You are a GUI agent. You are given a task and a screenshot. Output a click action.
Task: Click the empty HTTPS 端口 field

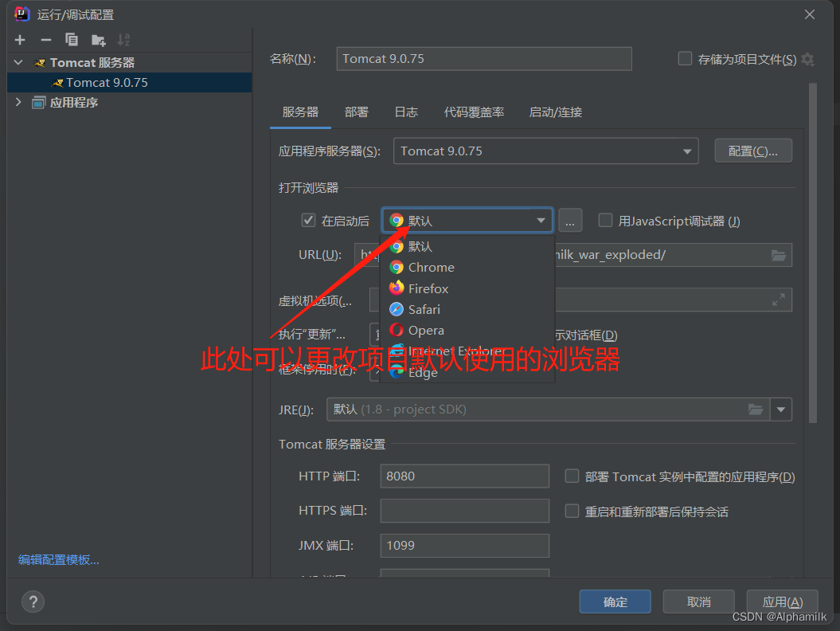click(464, 511)
